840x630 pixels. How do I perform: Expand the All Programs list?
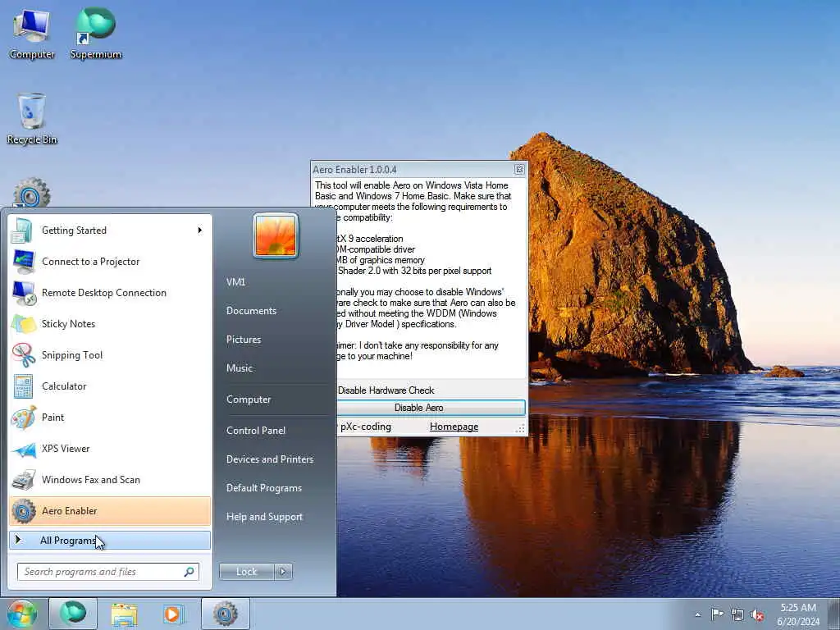110,540
